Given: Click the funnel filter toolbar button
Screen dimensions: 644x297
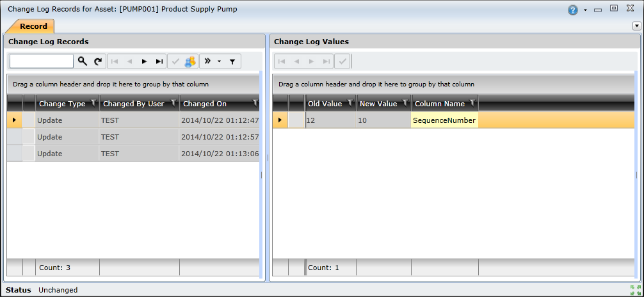Looking at the screenshot, I should pyautogui.click(x=232, y=61).
